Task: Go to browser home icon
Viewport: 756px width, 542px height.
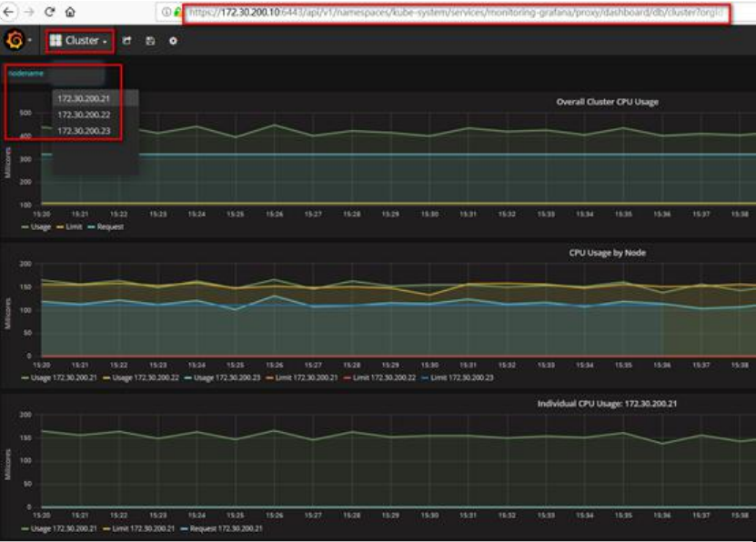Action: 70,13
